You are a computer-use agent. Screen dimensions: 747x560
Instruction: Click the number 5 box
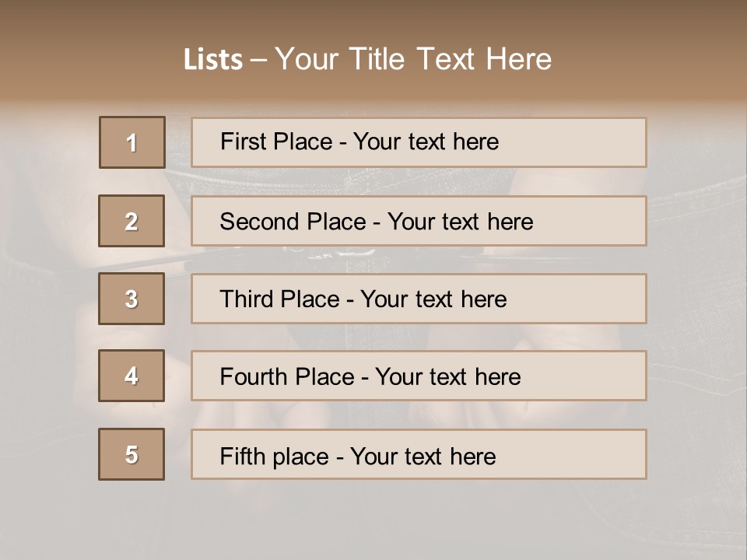pyautogui.click(x=132, y=454)
